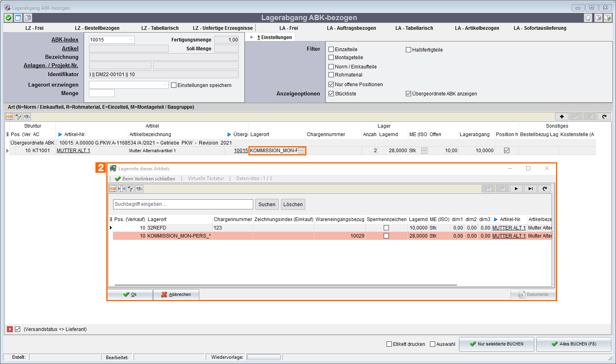Viewport: 616px width, 364px height.
Task: Uncheck Übergeordnete ABK anzeigen
Action: pos(409,94)
